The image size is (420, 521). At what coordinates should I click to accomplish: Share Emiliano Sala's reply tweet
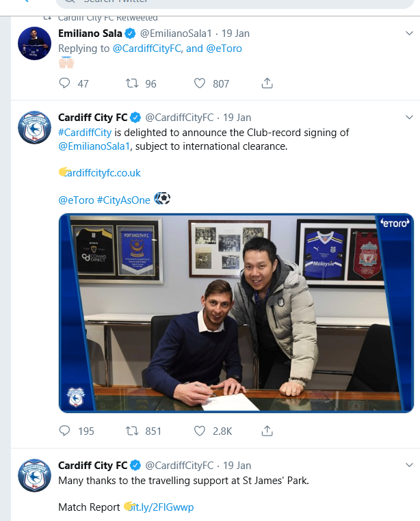pyautogui.click(x=267, y=83)
